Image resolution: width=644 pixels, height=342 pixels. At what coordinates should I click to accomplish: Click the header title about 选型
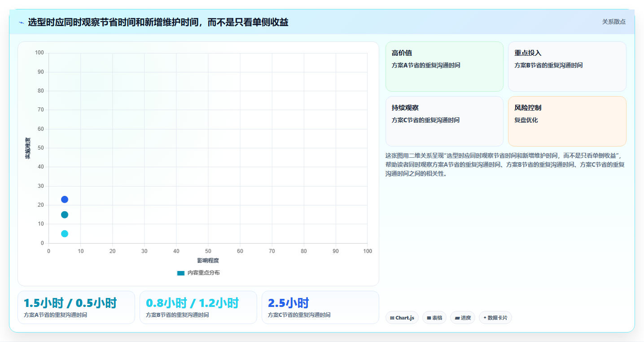[x=158, y=22]
